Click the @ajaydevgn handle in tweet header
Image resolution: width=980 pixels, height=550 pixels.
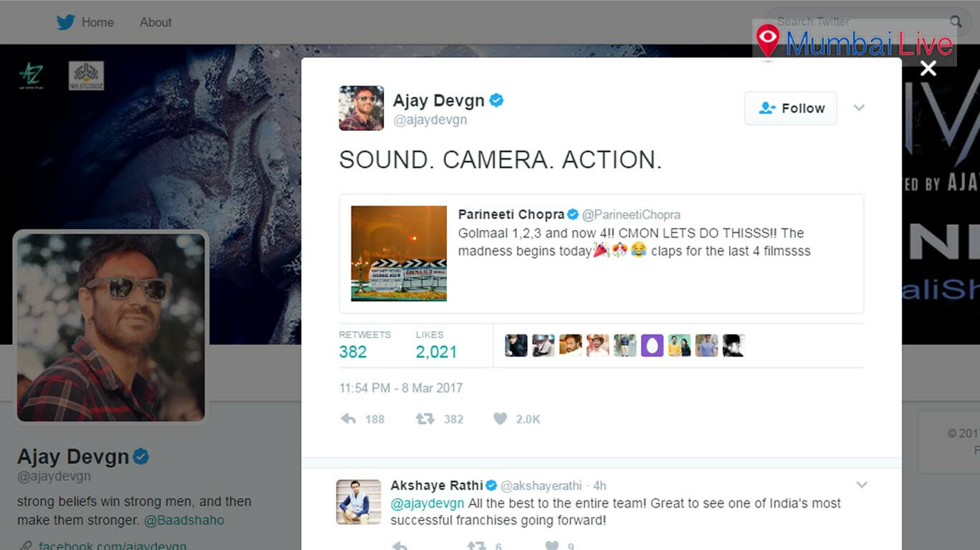(430, 120)
